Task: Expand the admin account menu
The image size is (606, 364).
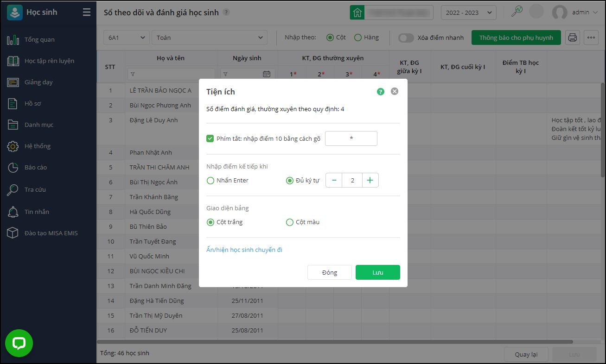Action: coord(595,13)
